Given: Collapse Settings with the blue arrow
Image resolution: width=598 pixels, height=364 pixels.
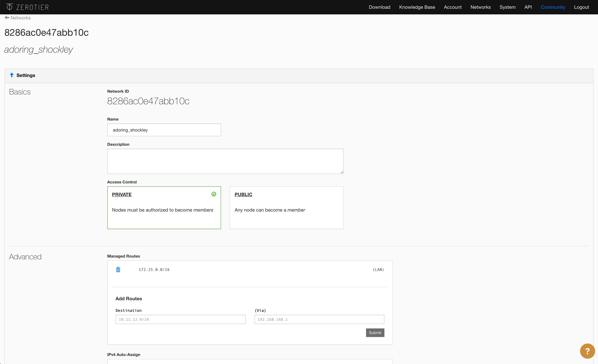Looking at the screenshot, I should pyautogui.click(x=12, y=75).
